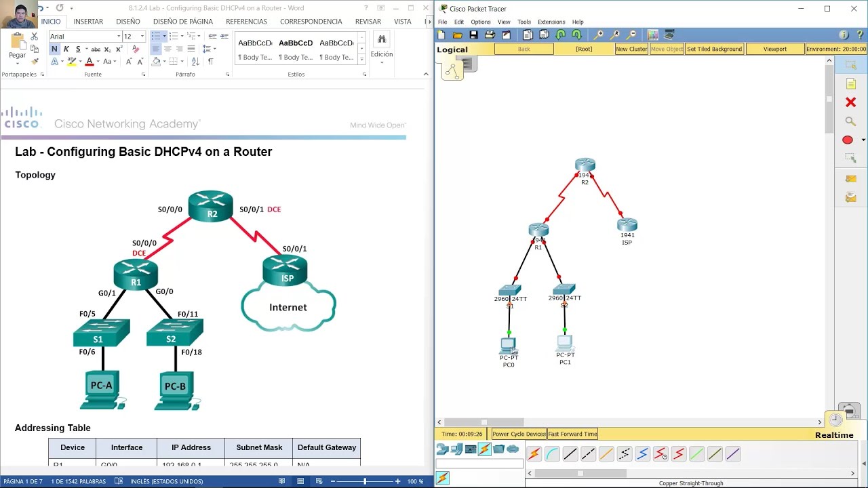The image size is (868, 488).
Task: Click the Cut scissors icon in Word
Action: 35,37
